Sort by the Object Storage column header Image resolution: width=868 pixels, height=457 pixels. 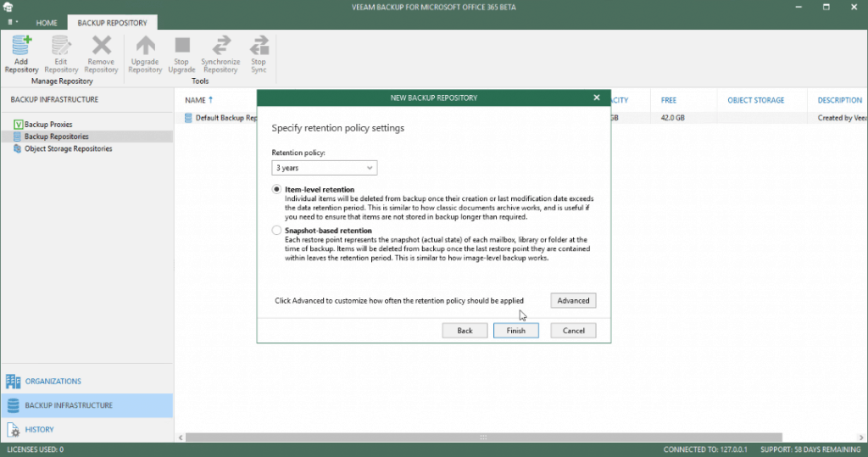pyautogui.click(x=755, y=100)
